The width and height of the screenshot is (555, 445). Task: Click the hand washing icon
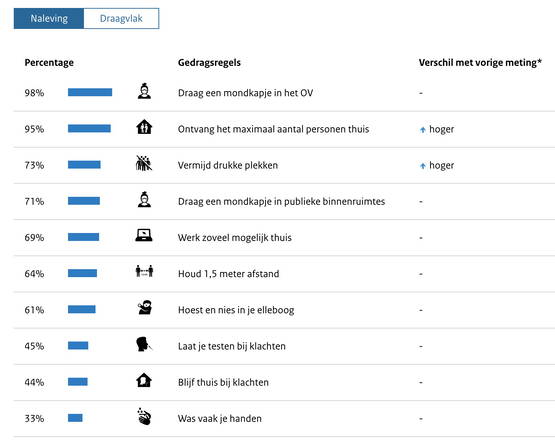(144, 416)
